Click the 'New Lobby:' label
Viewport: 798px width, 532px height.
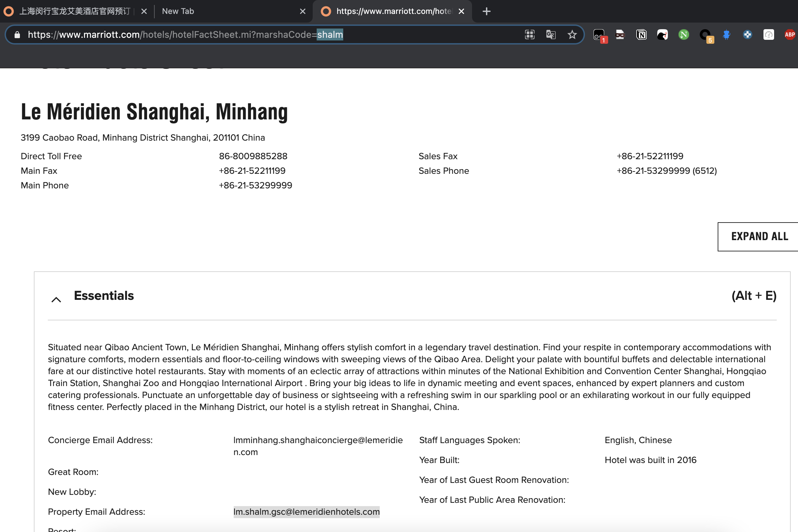tap(72, 492)
